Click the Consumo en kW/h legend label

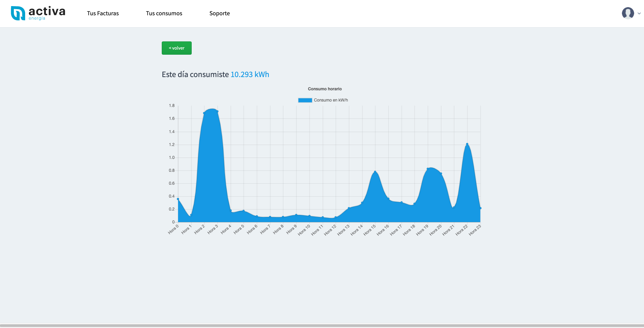click(x=331, y=100)
